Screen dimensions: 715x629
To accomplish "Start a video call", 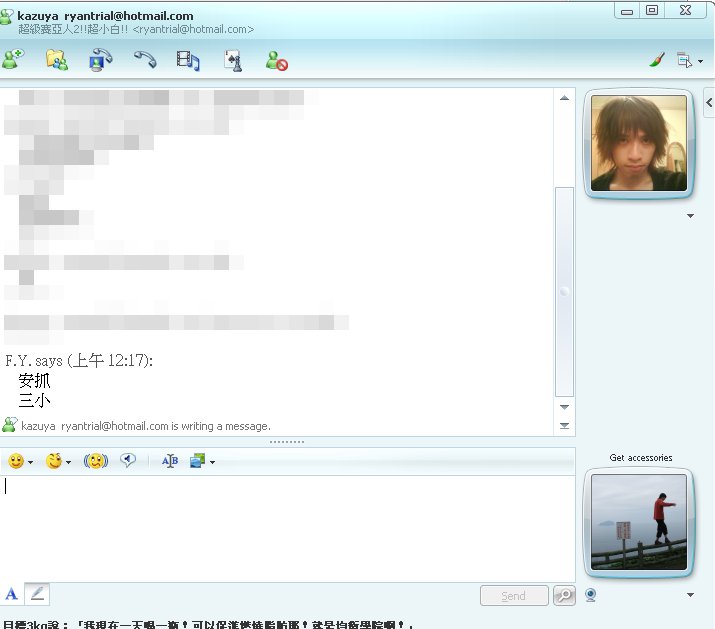I will (x=101, y=60).
